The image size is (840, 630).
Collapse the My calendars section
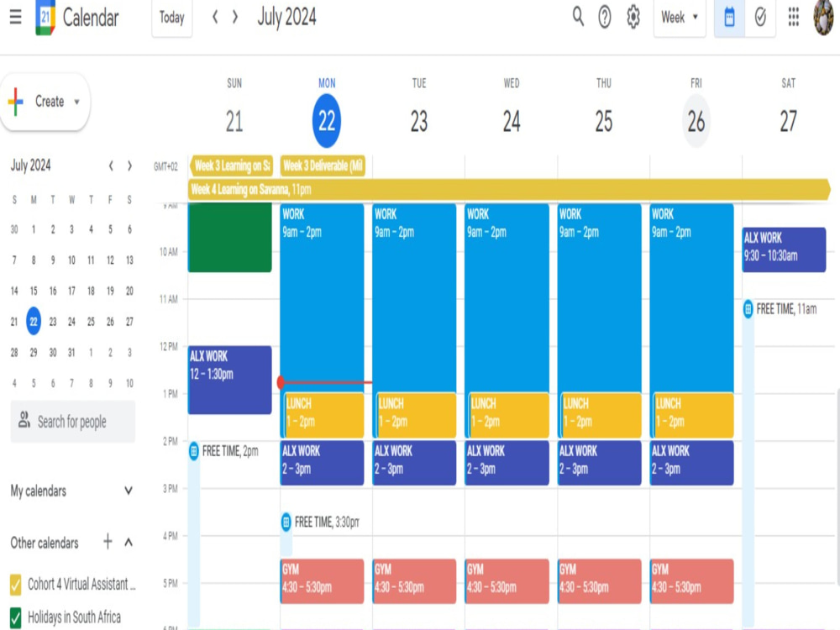click(x=129, y=491)
